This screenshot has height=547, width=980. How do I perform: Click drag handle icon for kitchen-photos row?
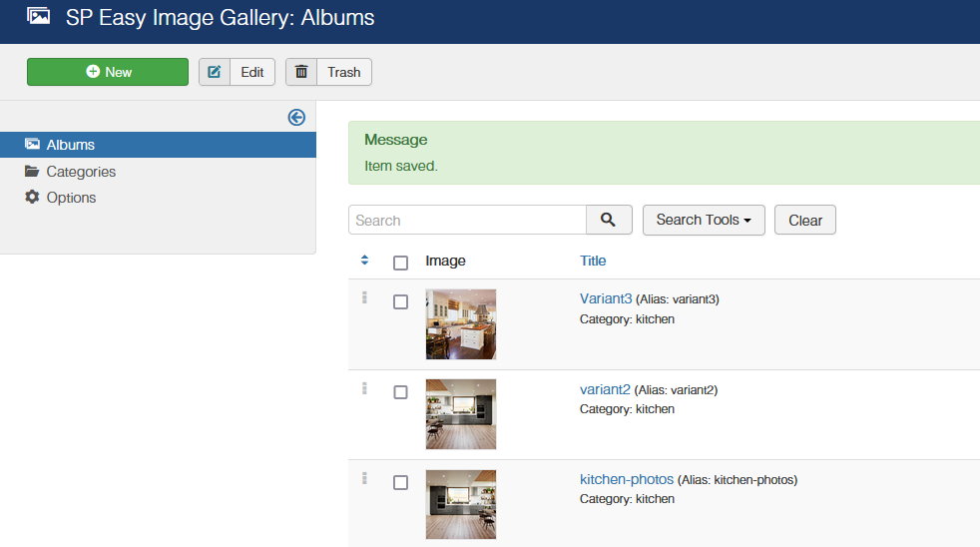point(365,478)
